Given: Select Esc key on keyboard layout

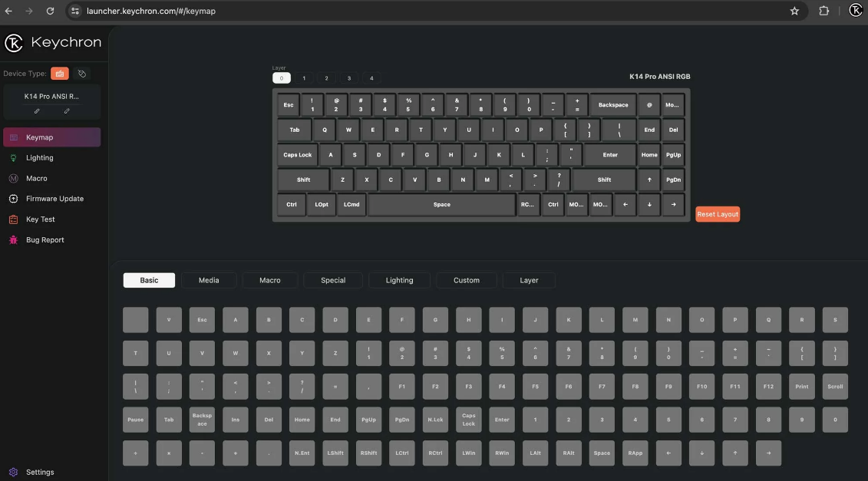Looking at the screenshot, I should coord(289,105).
